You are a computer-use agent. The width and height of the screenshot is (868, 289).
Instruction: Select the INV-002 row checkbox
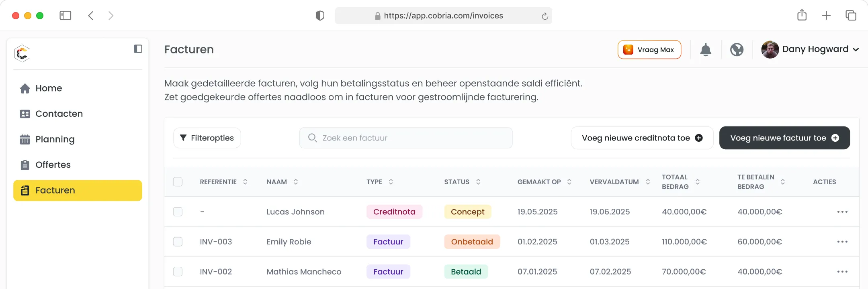[x=178, y=272]
